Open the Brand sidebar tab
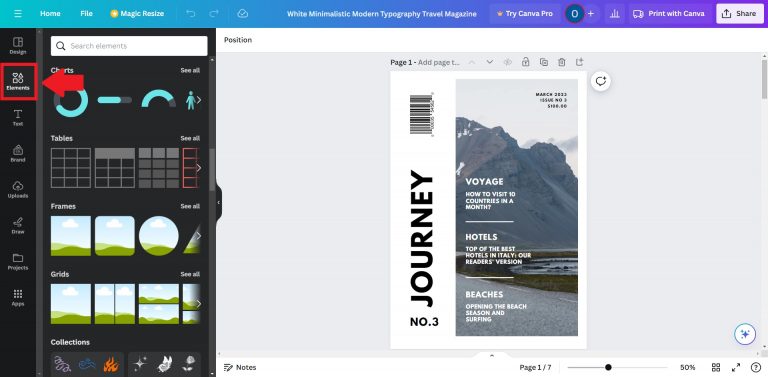Screen dimensions: 768x377 point(18,153)
